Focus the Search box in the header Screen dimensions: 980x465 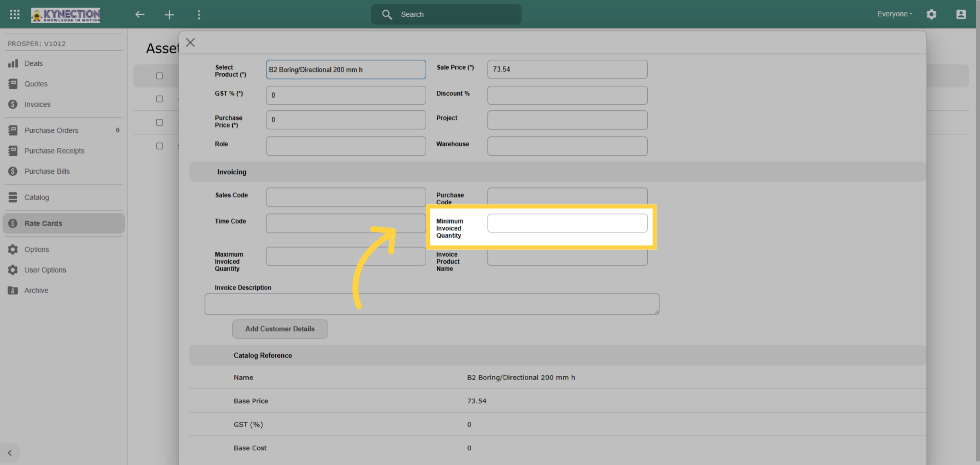[446, 15]
